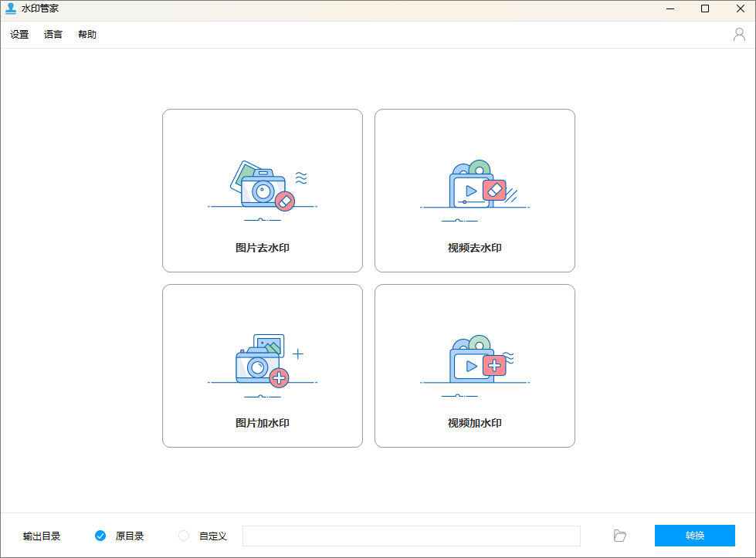Open the 语言 menu

53,34
